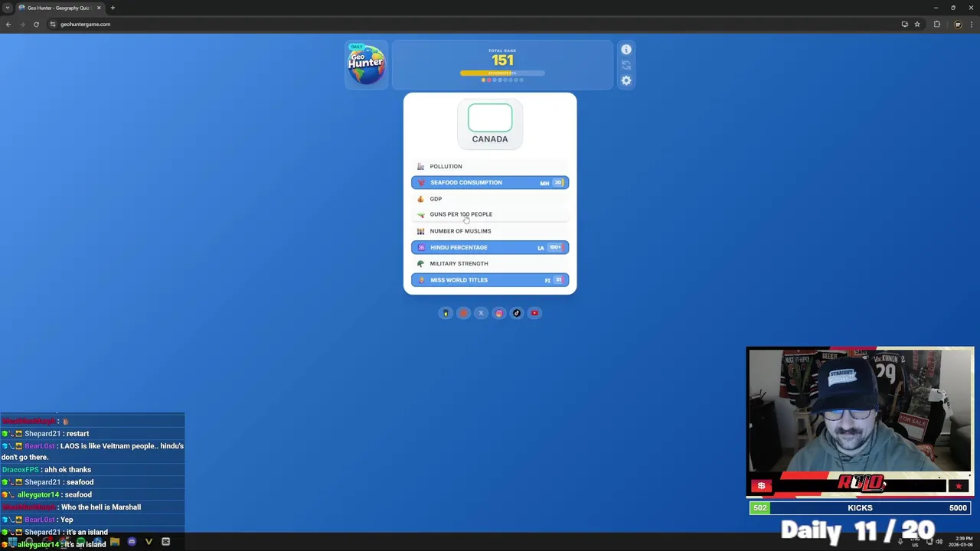Open the Instagram social link
The height and width of the screenshot is (551, 980).
click(x=499, y=313)
